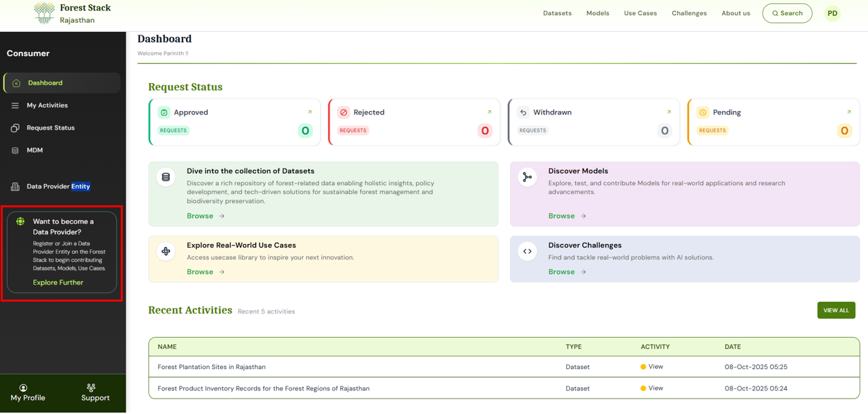Viewport: 868px width, 414px height.
Task: Open the Rejected requests detail arrow
Action: point(489,111)
